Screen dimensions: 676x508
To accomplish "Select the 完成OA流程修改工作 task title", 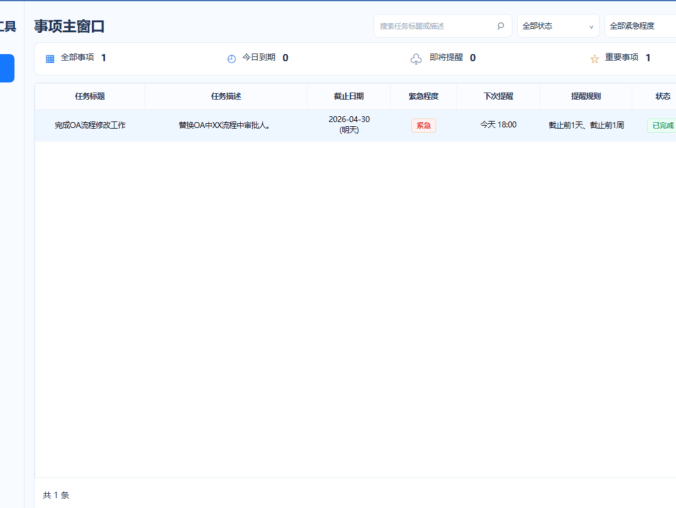I will [90, 125].
